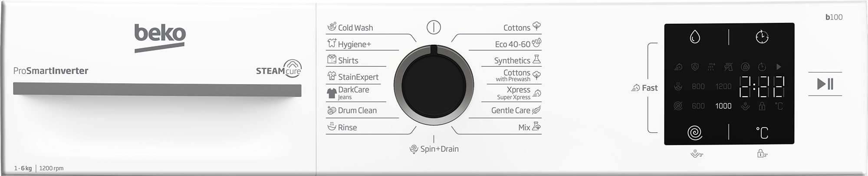Select the Xpress Super Xpress programme
868x176 pixels.
519,93
